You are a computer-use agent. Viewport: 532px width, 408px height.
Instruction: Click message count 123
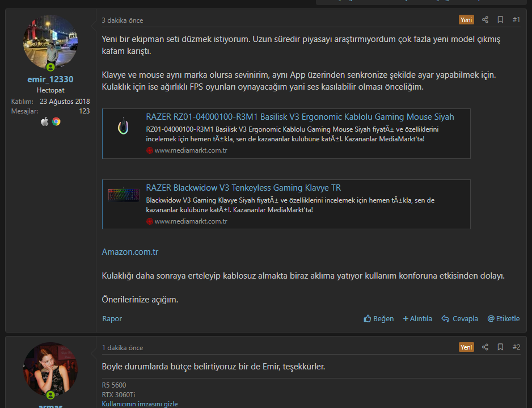84,111
